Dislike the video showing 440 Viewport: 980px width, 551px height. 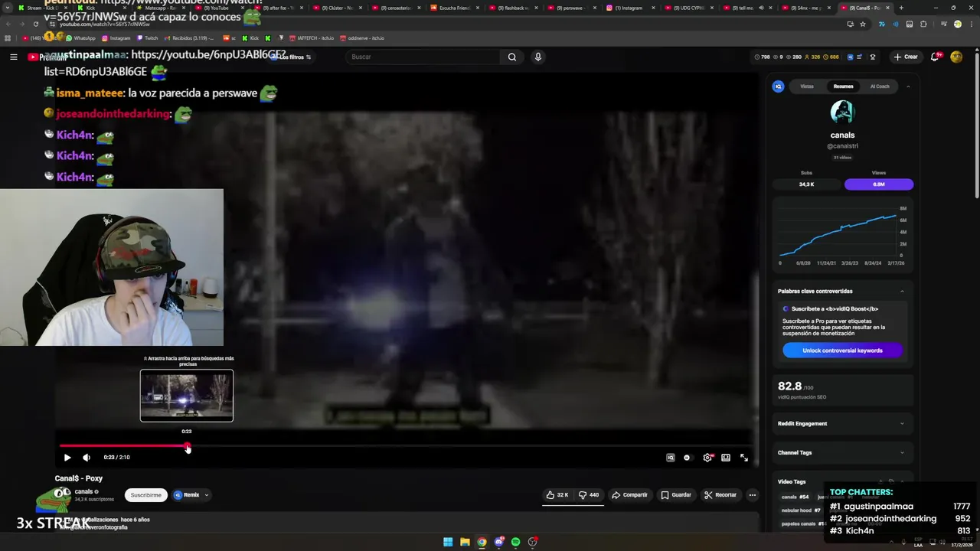coord(589,495)
